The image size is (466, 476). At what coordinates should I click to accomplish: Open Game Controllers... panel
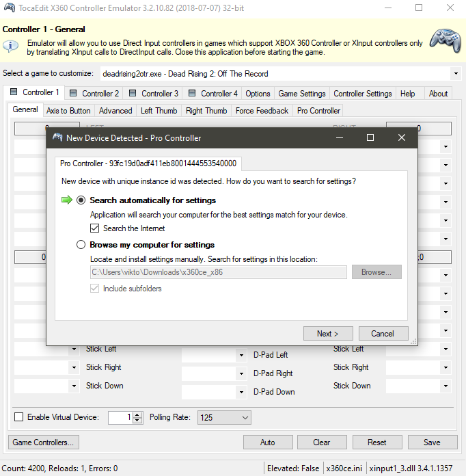point(43,442)
